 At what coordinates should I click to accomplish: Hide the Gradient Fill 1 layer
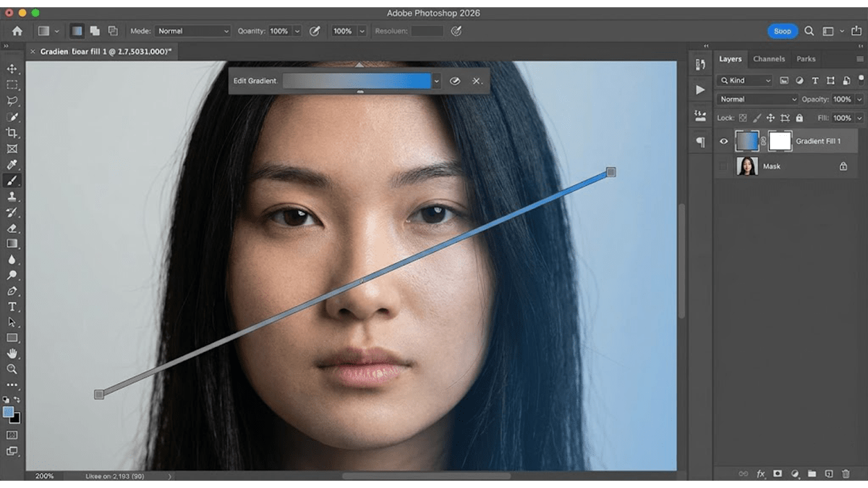pyautogui.click(x=723, y=142)
